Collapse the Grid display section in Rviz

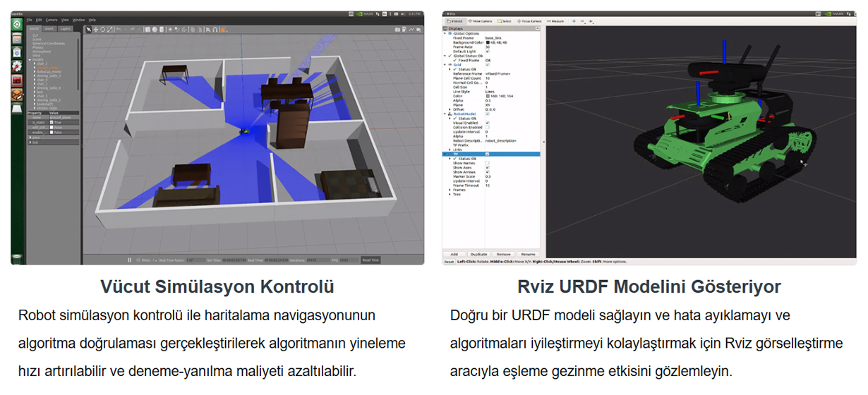pos(445,64)
